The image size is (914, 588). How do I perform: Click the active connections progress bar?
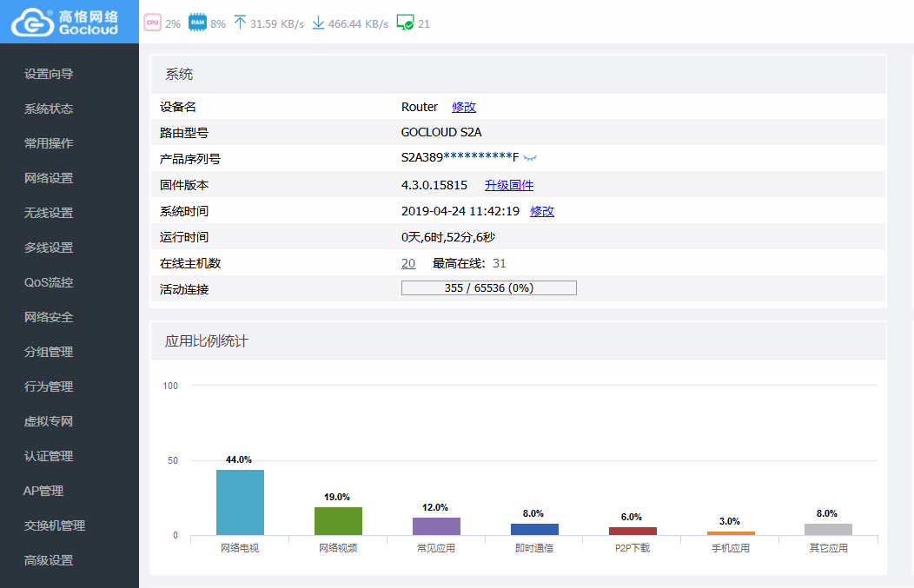point(488,288)
